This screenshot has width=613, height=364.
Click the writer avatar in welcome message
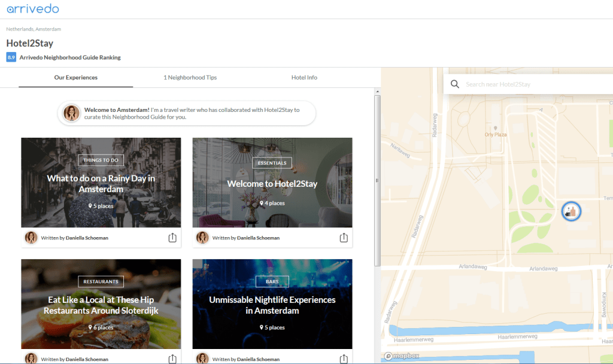pos(72,113)
